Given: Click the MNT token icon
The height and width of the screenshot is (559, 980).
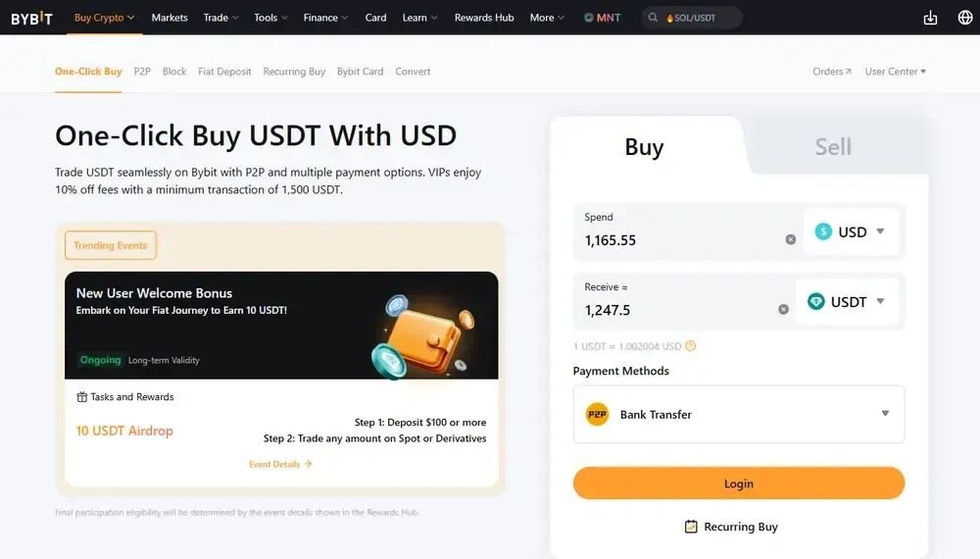Looking at the screenshot, I should pos(589,18).
